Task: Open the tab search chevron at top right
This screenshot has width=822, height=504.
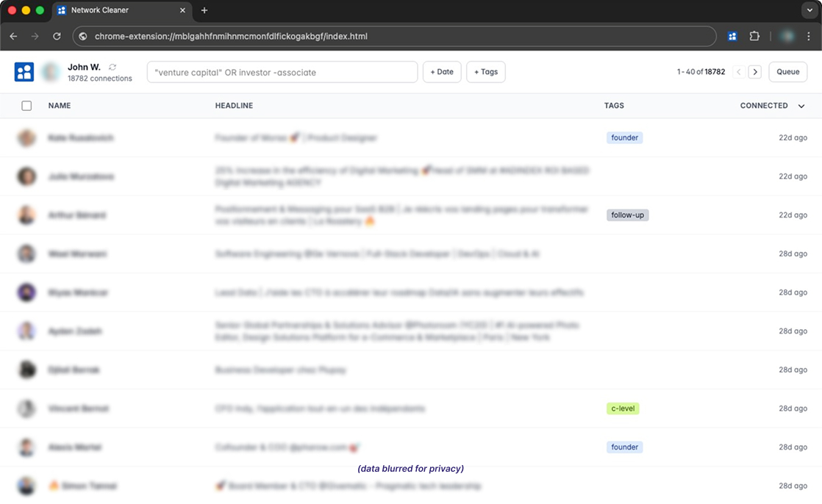Action: pyautogui.click(x=810, y=10)
